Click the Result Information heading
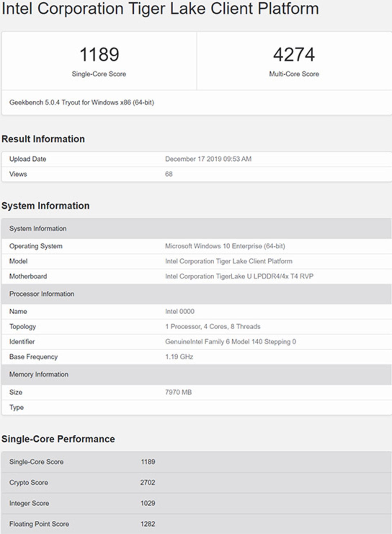 (43, 139)
